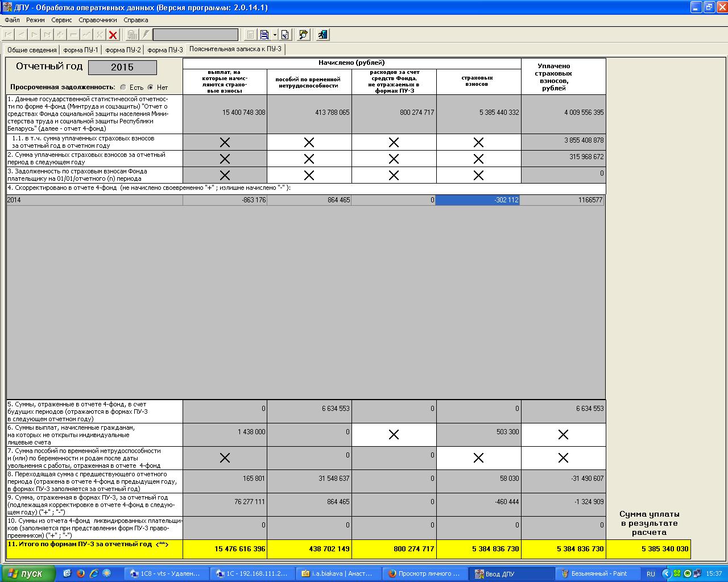Click the add record plus icon
Image resolution: width=728 pixels, height=582 pixels.
click(60, 35)
